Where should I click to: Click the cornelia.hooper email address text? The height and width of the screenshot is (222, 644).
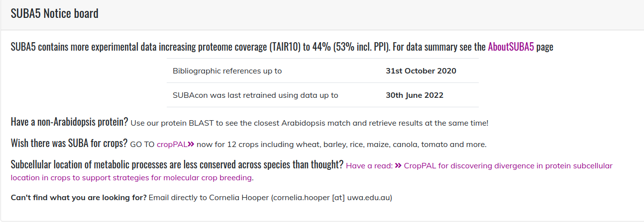[x=331, y=198]
